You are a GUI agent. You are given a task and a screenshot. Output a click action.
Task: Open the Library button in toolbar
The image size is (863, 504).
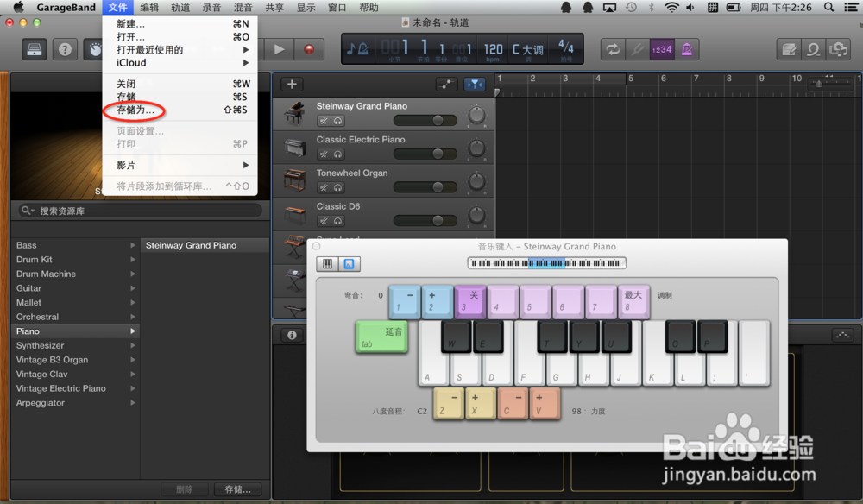point(35,49)
